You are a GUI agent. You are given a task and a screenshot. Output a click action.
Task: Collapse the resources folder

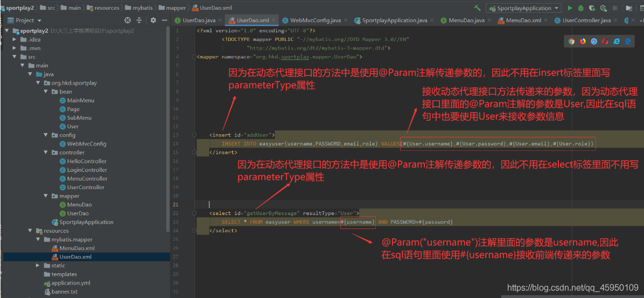click(x=30, y=231)
